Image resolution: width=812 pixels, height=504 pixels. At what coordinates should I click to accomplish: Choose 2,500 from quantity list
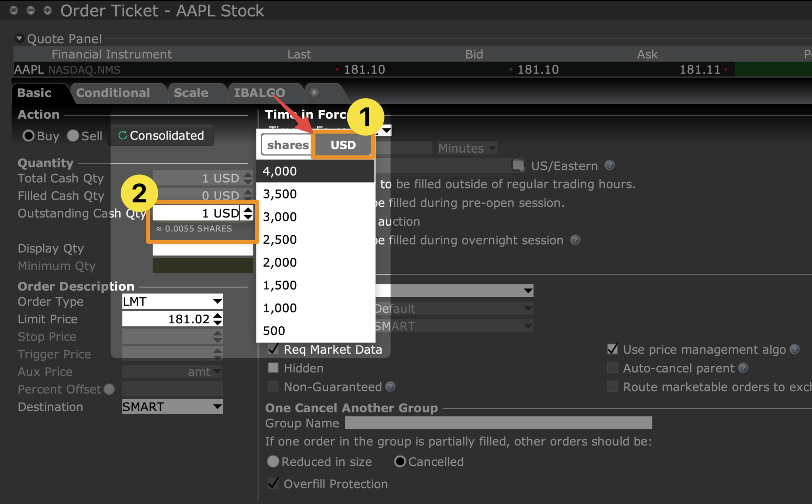[x=280, y=240]
